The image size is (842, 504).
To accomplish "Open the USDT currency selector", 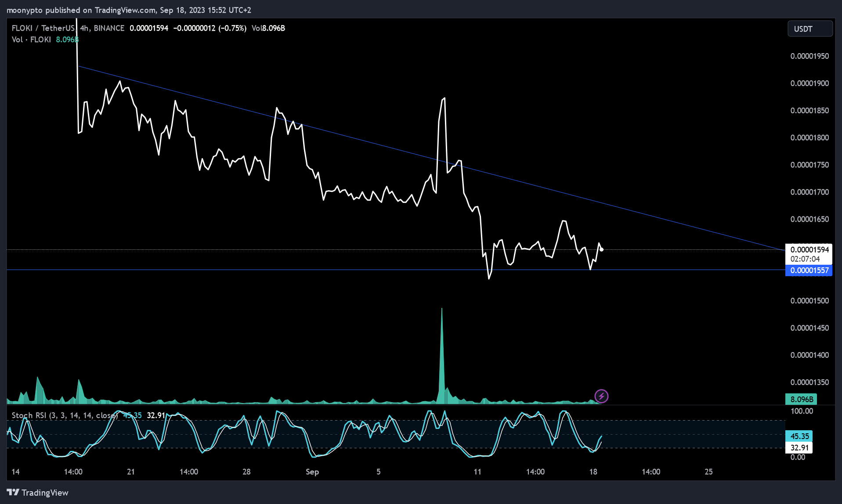I will point(810,29).
